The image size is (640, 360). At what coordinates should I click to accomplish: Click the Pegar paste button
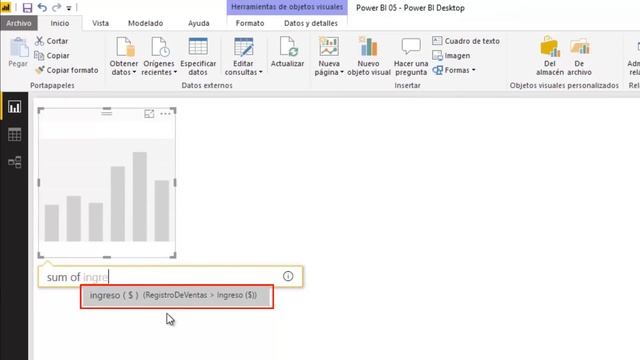tap(18, 52)
